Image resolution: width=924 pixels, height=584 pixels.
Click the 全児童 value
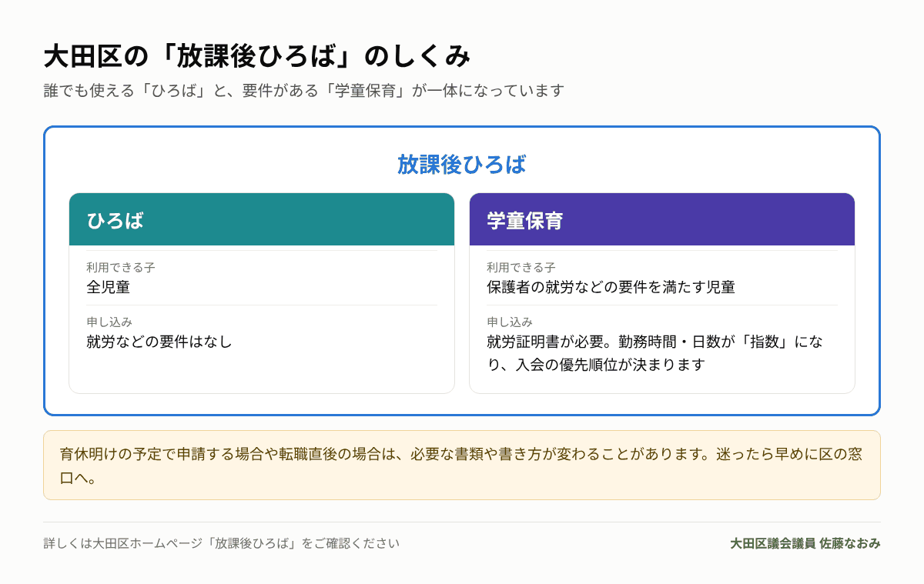point(109,287)
